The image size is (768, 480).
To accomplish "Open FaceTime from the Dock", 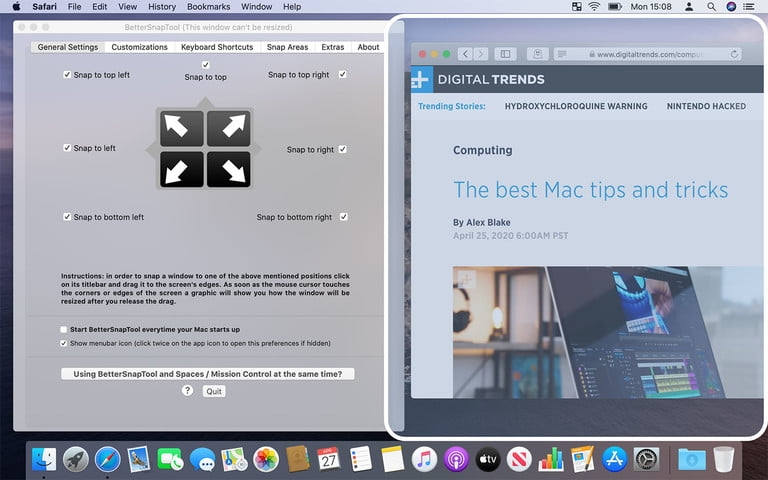I will [170, 460].
